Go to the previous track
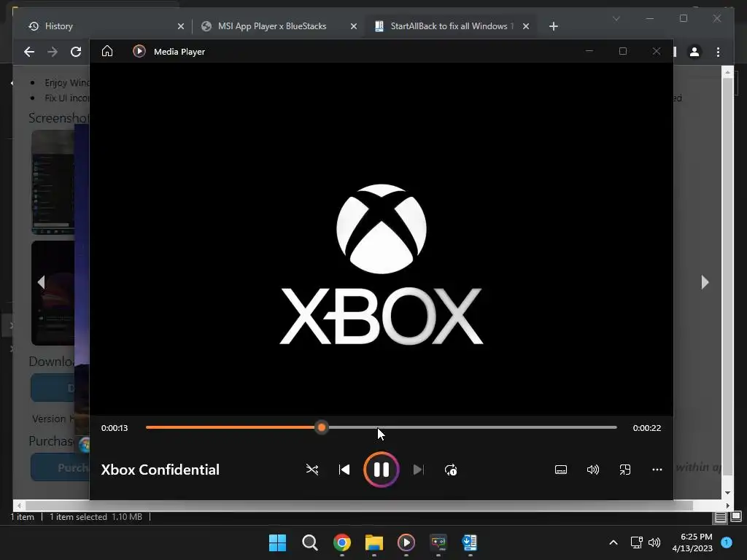 344,470
